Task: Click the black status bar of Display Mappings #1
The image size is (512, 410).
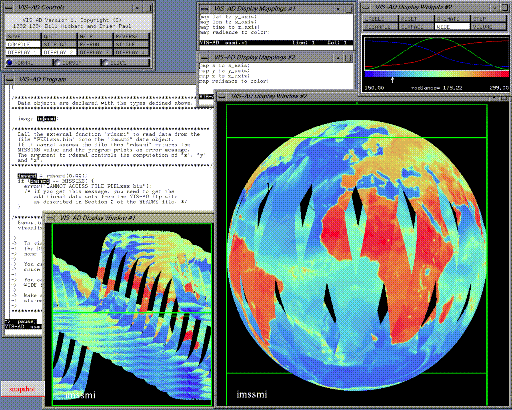Action: pos(276,43)
